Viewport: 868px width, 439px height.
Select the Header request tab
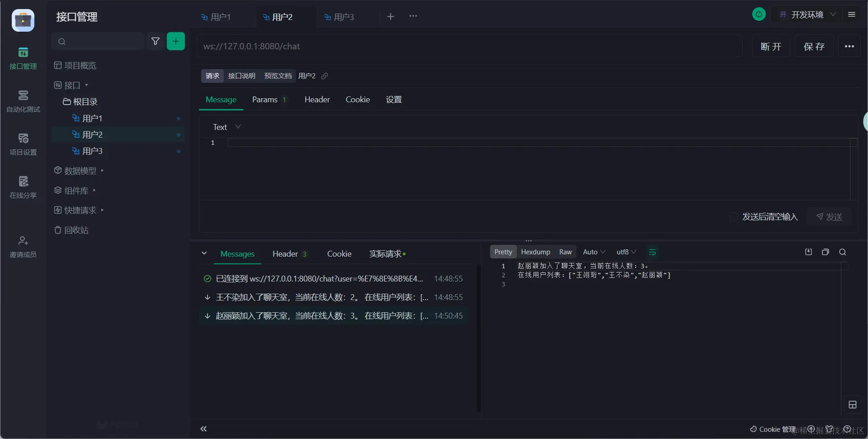tap(317, 100)
